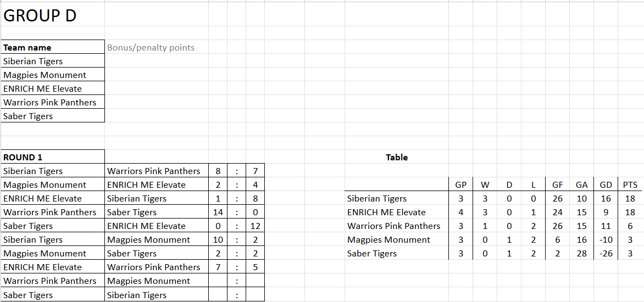Click Siberian Tigers' PTS value in standings
Image resolution: width=644 pixels, height=302 pixels.
pos(630,199)
